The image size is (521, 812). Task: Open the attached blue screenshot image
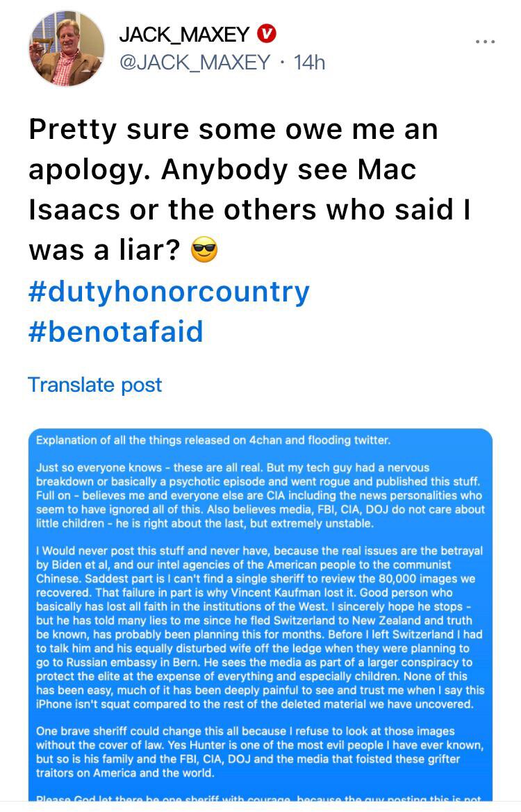(260, 618)
